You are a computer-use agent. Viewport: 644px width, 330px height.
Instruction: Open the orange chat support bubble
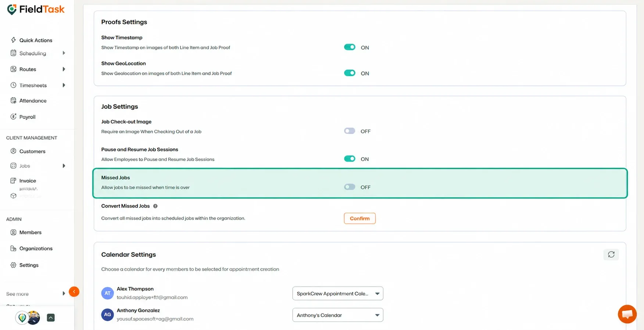pos(627,314)
